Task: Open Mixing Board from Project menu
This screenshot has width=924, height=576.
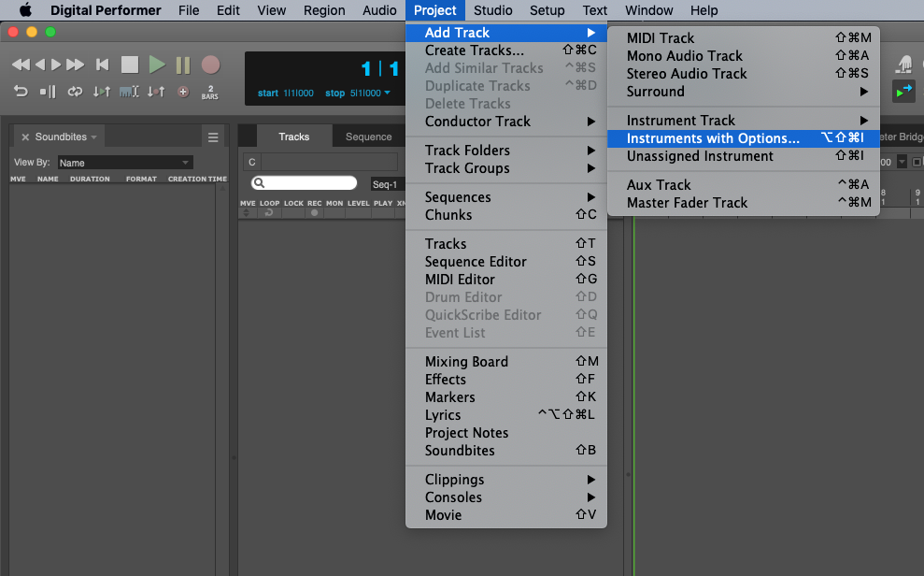Action: [506, 361]
